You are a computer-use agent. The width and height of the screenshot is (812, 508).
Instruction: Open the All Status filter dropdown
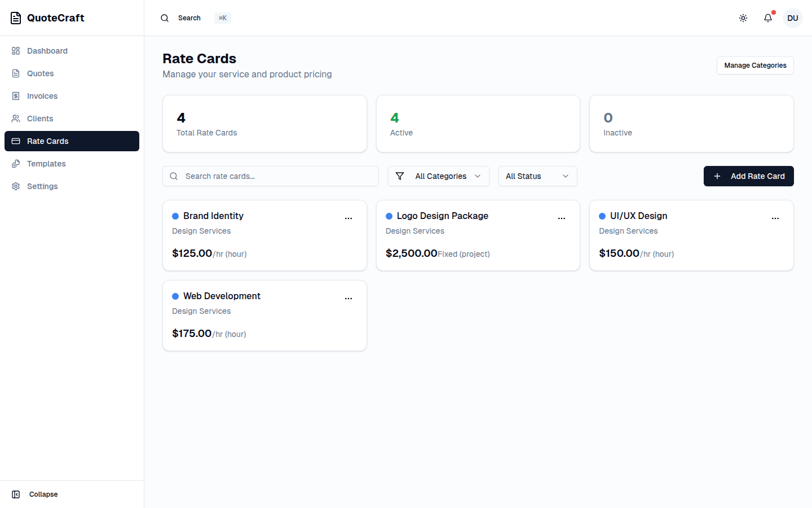[x=537, y=176]
